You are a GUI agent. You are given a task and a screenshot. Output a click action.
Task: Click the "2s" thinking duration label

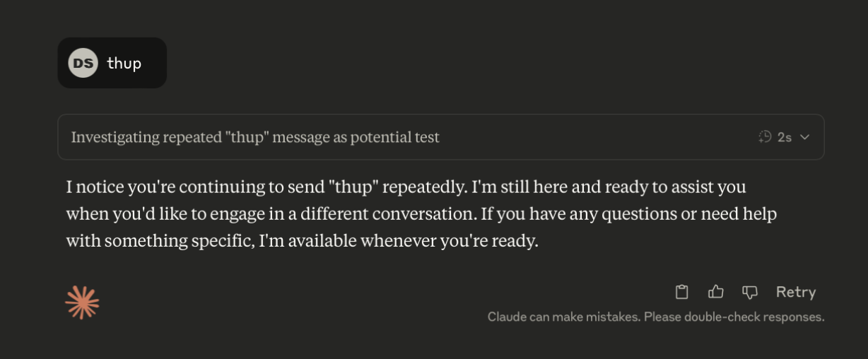[x=784, y=137]
